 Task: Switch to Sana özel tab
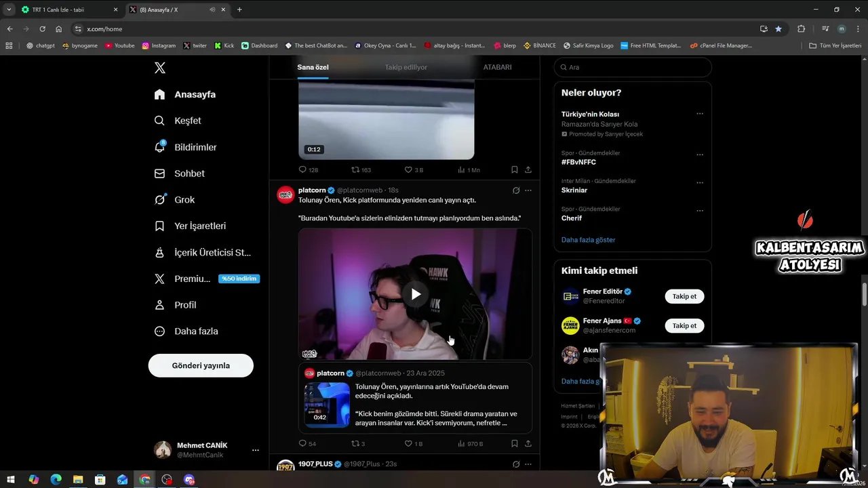(313, 67)
